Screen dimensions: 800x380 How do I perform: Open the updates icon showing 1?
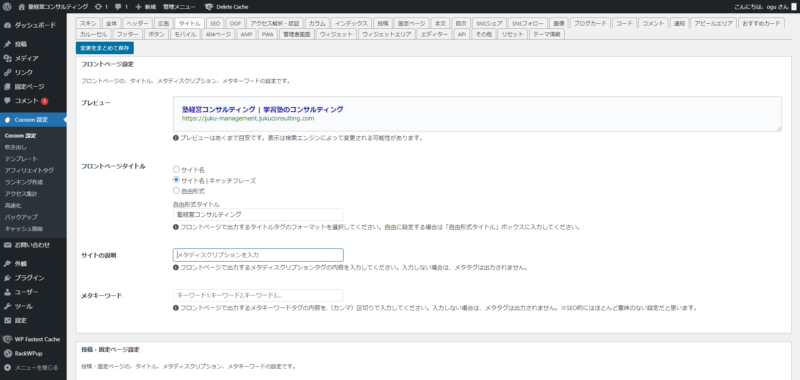coord(101,7)
